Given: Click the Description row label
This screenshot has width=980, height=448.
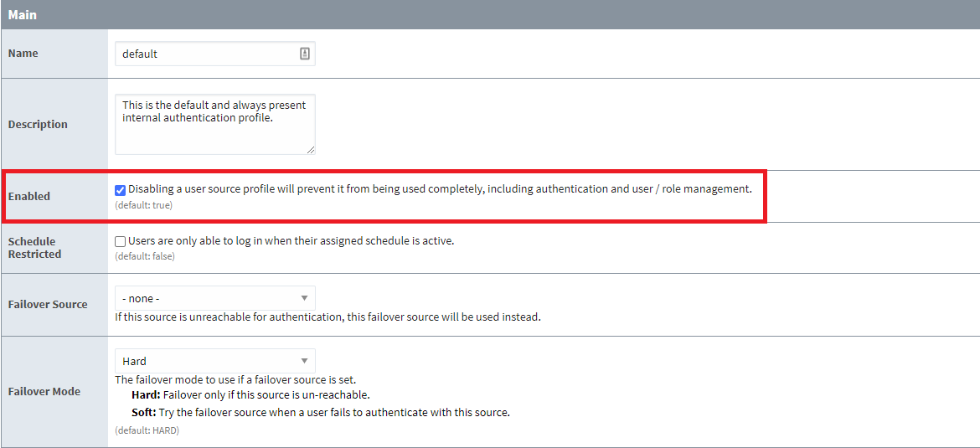Looking at the screenshot, I should [38, 124].
